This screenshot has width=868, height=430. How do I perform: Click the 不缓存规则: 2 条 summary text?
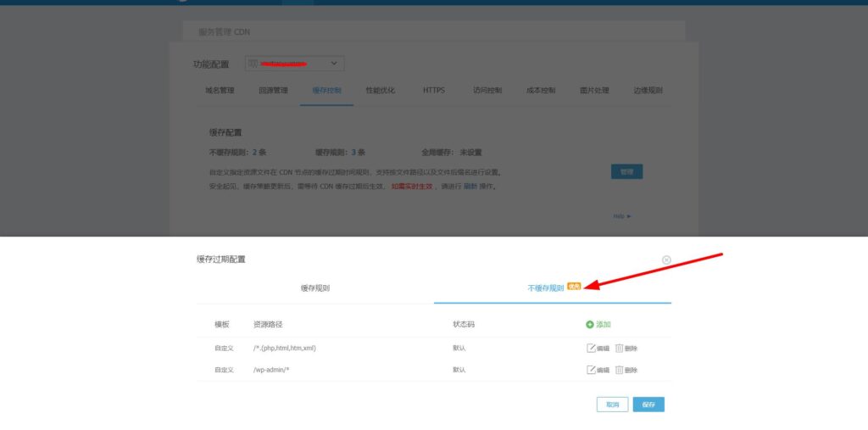coord(237,153)
